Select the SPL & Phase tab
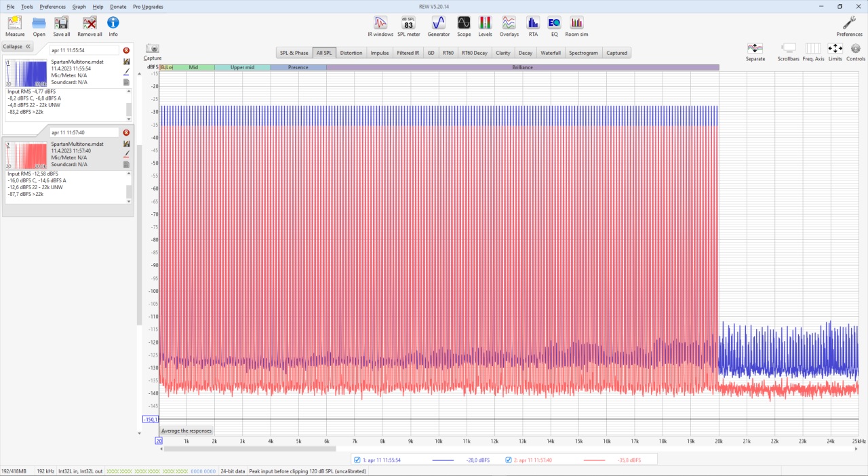This screenshot has width=868, height=476. 294,53
